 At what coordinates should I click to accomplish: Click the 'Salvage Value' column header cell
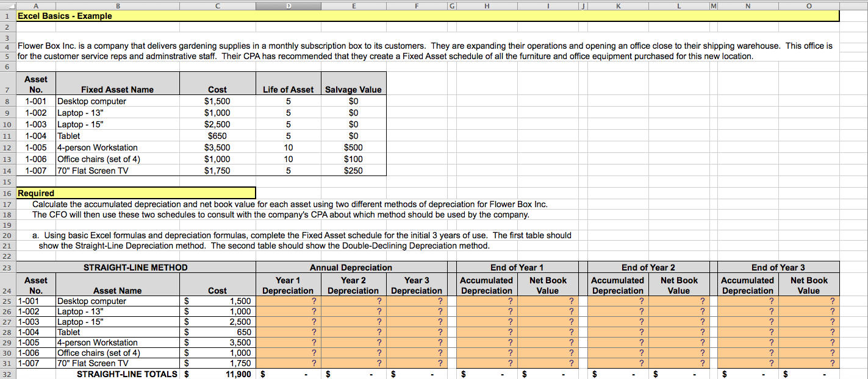tap(354, 88)
